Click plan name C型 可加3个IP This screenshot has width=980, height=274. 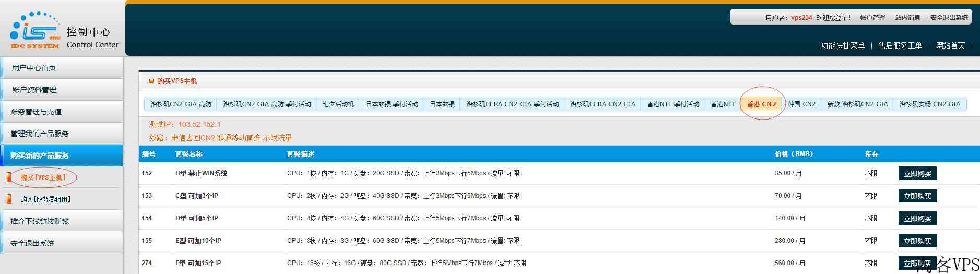(x=197, y=196)
